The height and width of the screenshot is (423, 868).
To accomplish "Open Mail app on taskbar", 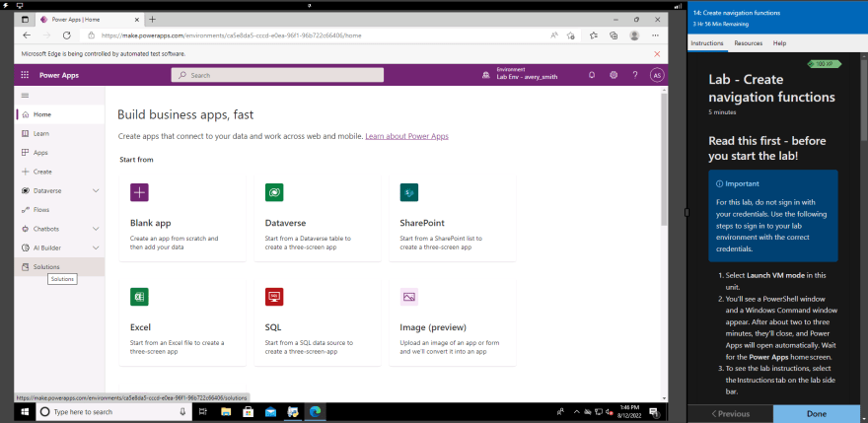I will tap(270, 411).
